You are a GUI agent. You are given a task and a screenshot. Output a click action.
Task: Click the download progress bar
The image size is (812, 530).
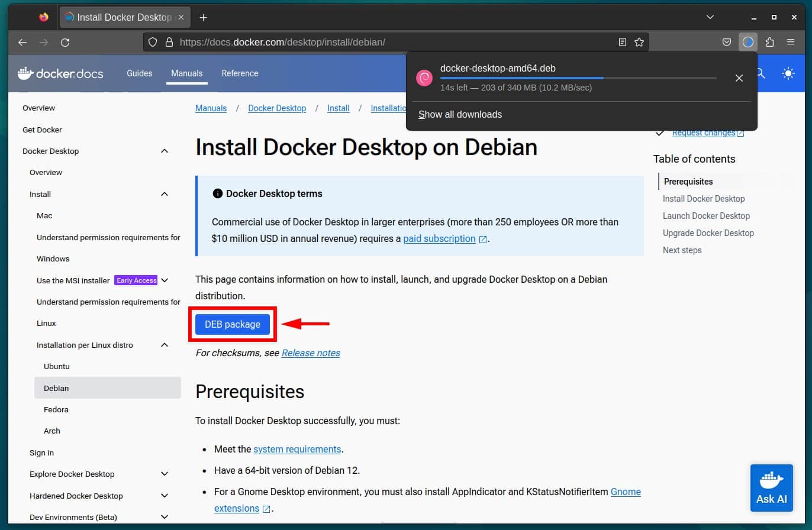pyautogui.click(x=578, y=77)
